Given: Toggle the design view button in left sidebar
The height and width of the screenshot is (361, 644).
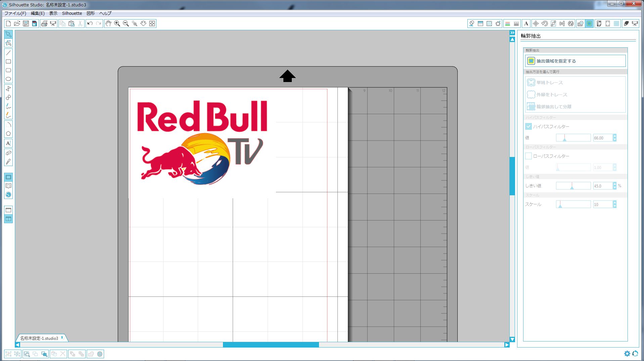Looking at the screenshot, I should (x=8, y=177).
